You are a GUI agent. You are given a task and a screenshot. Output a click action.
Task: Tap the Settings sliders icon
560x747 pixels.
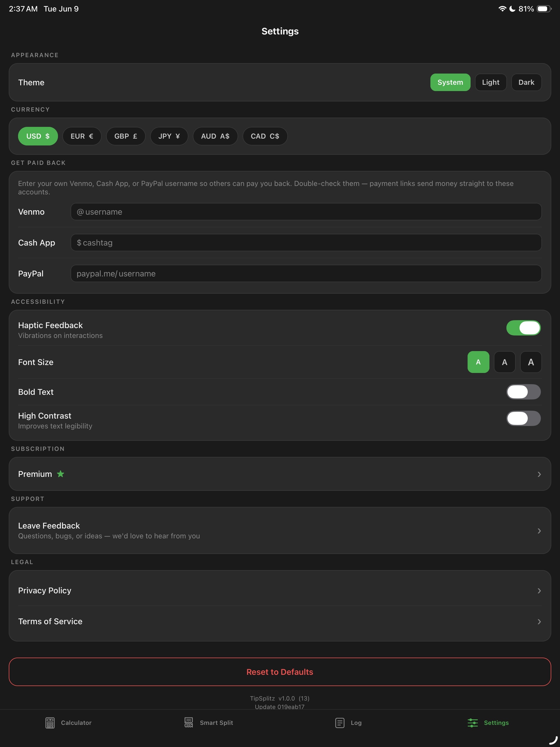pyautogui.click(x=472, y=723)
